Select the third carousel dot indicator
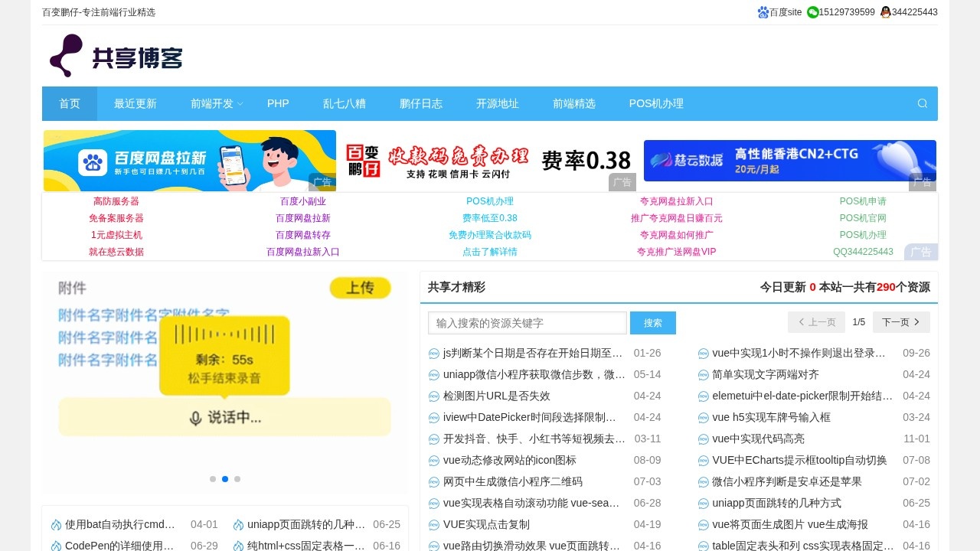Viewport: 980px width, 551px height. 237,479
